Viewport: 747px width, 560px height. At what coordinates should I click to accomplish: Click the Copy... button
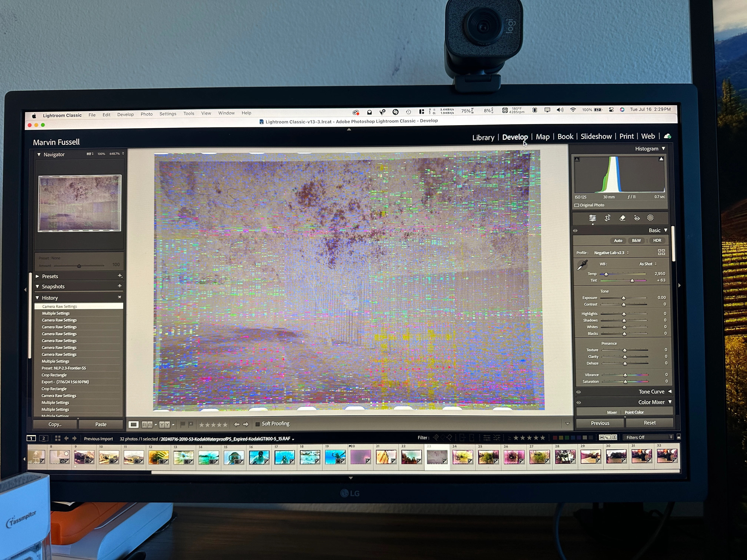(x=55, y=424)
